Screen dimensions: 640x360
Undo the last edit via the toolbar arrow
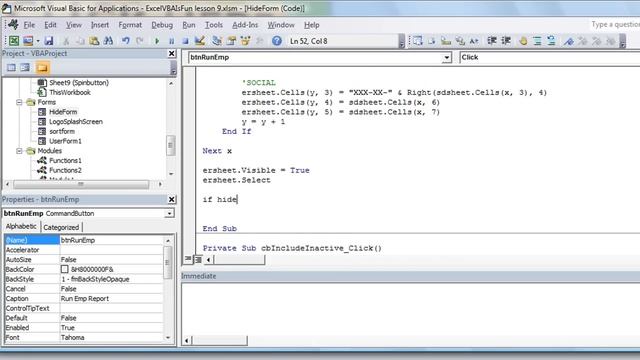click(x=126, y=41)
